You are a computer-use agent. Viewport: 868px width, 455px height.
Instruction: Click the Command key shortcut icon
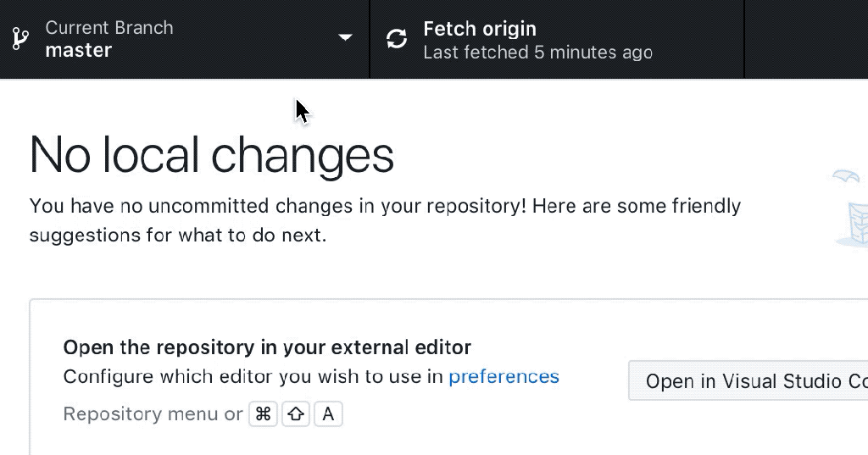tap(263, 414)
